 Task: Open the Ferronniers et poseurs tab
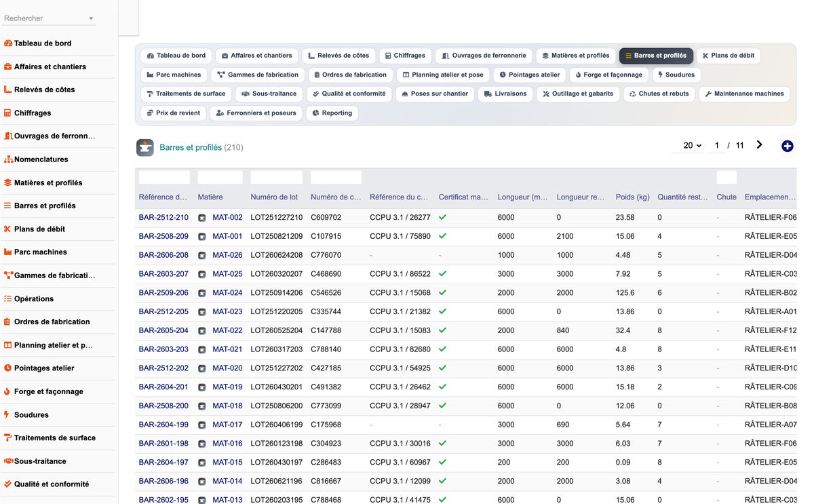[x=256, y=113]
